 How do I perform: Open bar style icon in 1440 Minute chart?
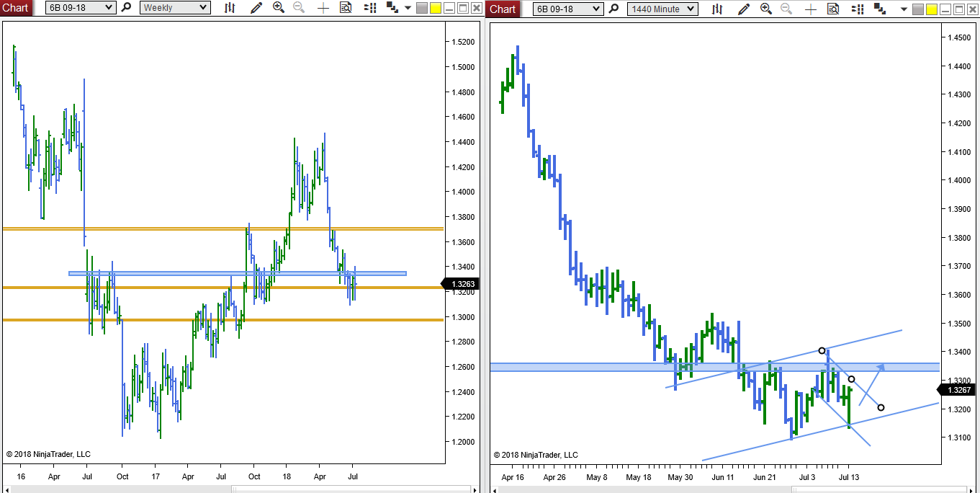coord(716,9)
